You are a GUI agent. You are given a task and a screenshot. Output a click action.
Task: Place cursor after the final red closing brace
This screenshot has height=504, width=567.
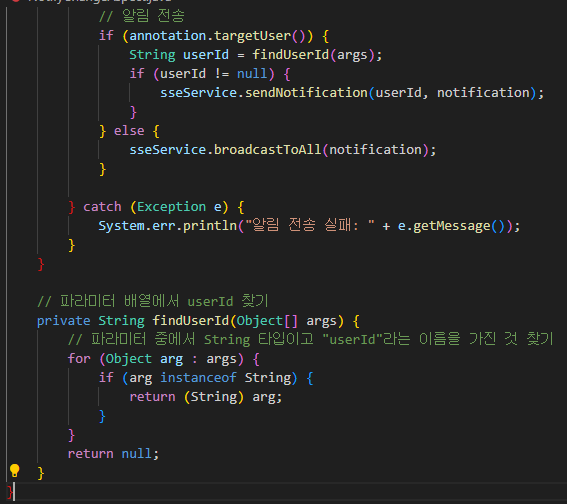tap(14, 492)
